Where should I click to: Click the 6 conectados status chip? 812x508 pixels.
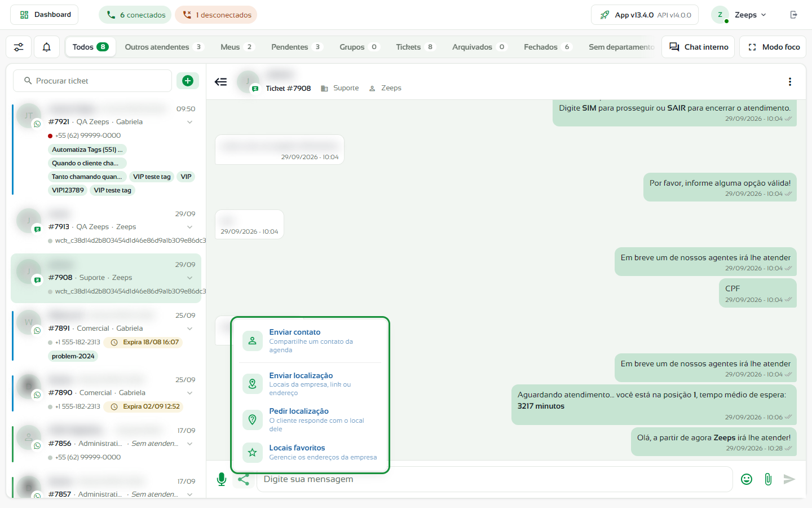[x=135, y=15]
